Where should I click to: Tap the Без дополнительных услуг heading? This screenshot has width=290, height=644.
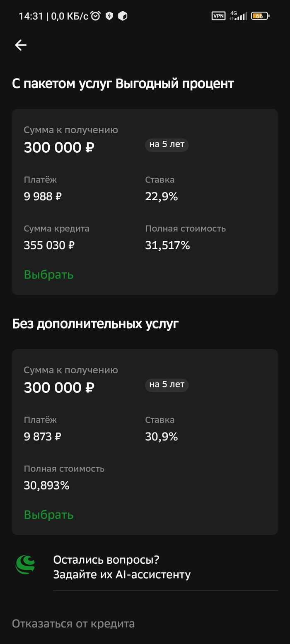pos(95,324)
